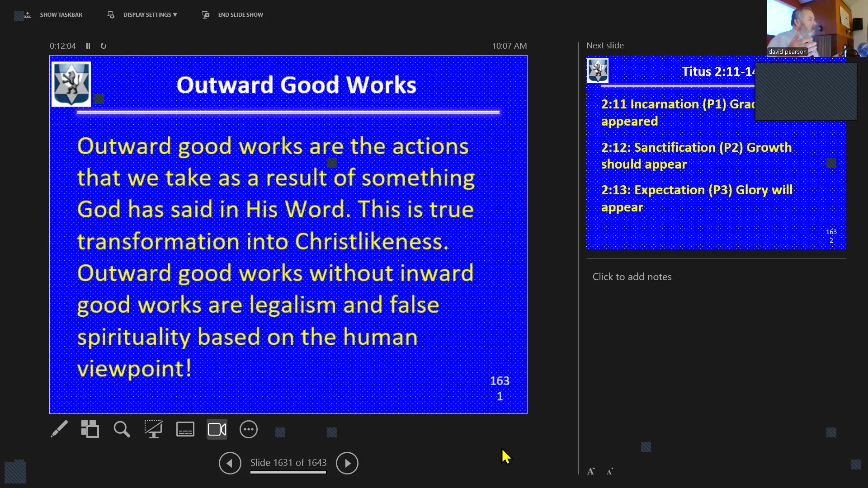Select the Zoom into slide tool
The width and height of the screenshot is (868, 488).
tap(121, 429)
